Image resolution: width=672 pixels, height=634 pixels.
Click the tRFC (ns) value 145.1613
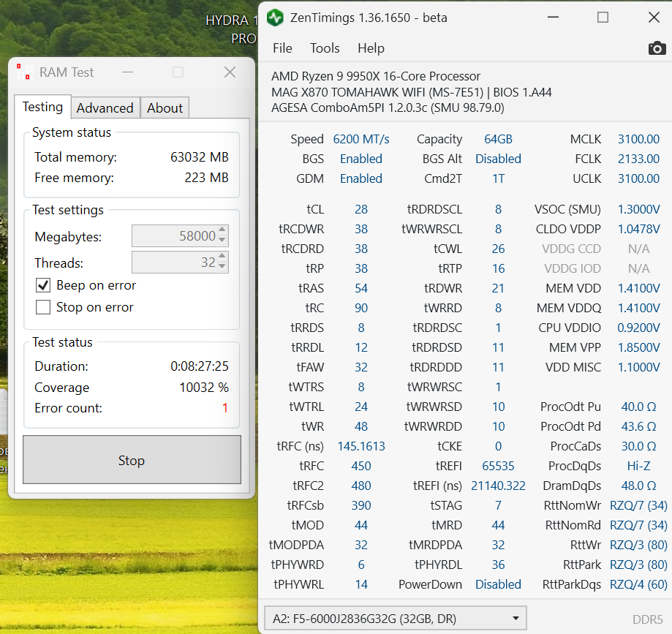[361, 446]
